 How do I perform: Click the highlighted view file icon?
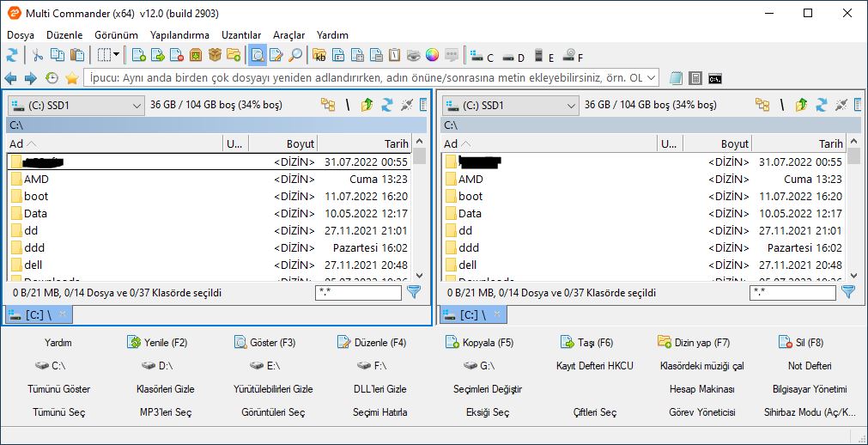click(258, 55)
